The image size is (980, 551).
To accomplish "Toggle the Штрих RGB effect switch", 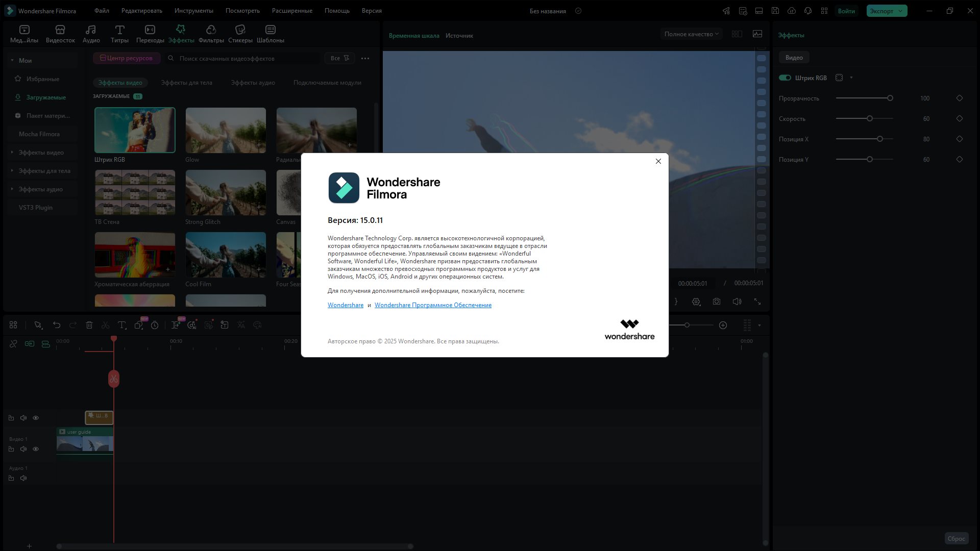I will pos(785,78).
